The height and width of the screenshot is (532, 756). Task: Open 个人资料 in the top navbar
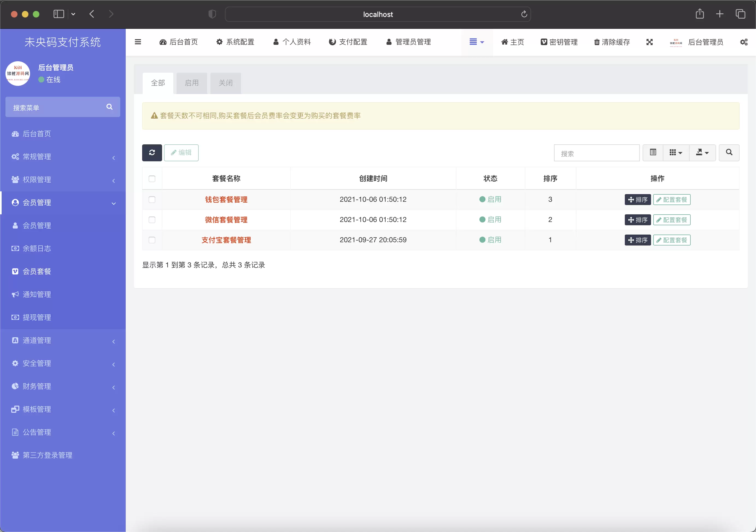[292, 42]
